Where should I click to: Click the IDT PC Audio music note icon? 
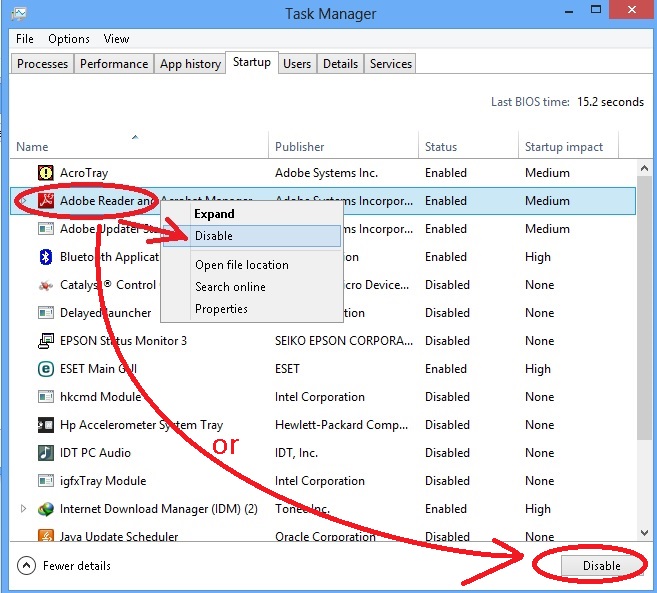[46, 453]
